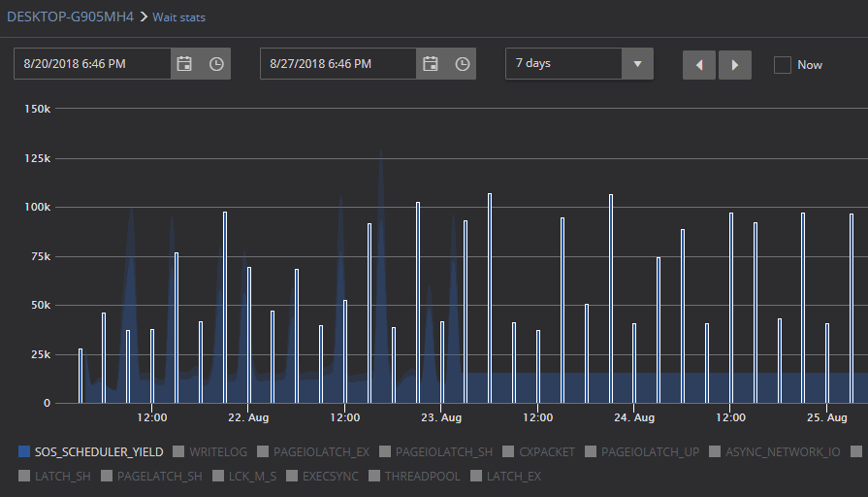Click the DESKTOP-G905MH4 breadcrumb link

point(70,17)
